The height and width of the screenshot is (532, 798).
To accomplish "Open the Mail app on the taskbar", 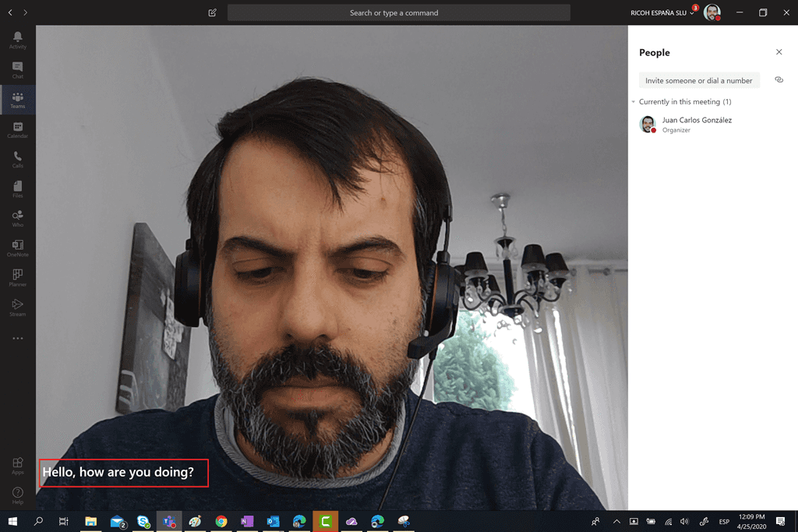I will 118,521.
